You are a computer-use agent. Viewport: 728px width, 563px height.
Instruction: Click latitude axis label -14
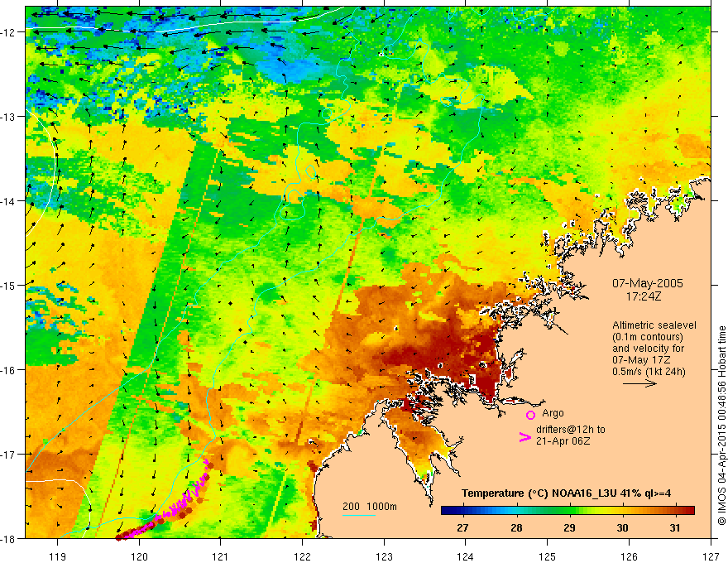point(10,201)
